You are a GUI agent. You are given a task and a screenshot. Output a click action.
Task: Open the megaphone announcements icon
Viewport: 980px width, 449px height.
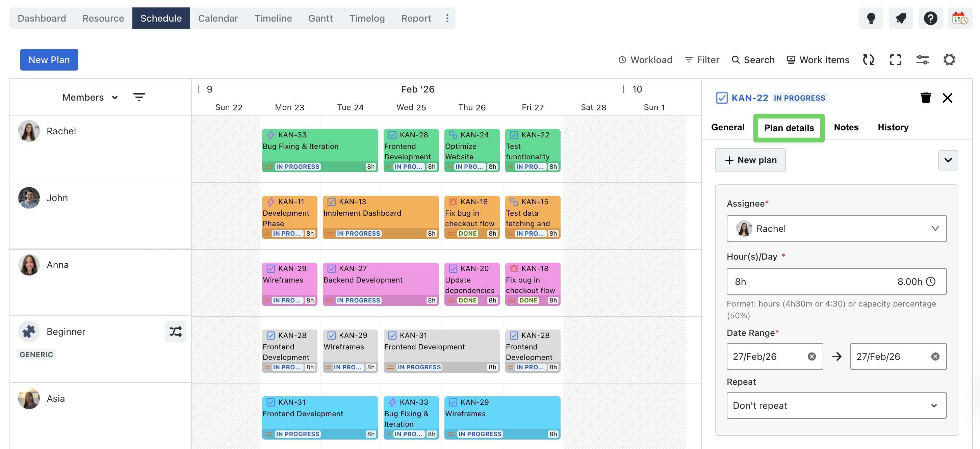(x=900, y=18)
